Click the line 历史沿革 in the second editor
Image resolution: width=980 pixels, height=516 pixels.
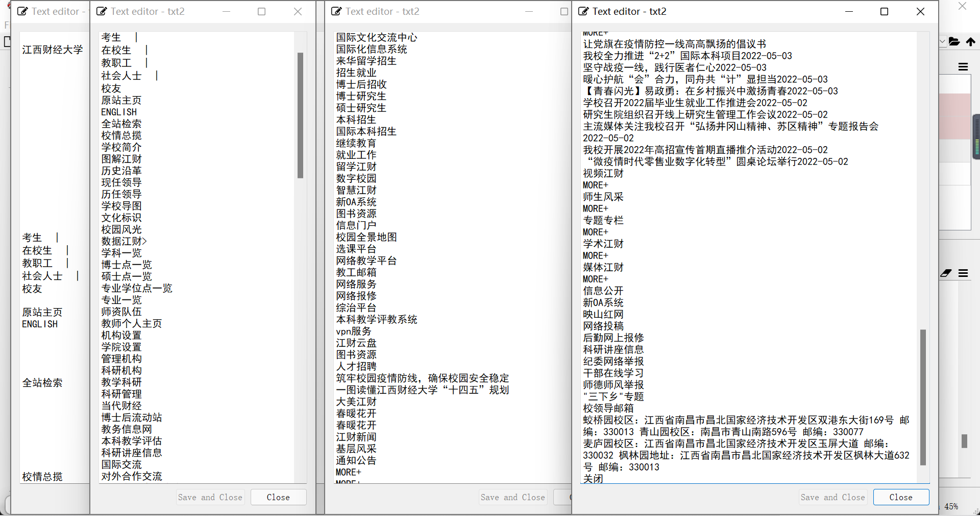121,171
